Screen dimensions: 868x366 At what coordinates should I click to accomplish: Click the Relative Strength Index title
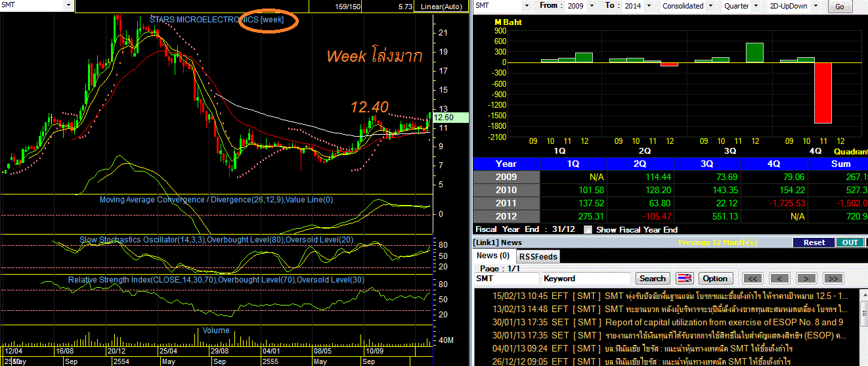(217, 281)
